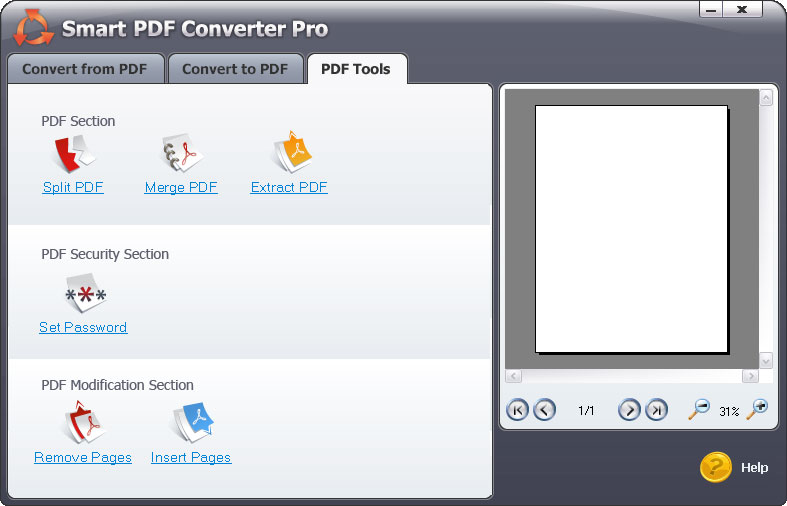
Task: Go to next page in preview
Action: click(629, 410)
